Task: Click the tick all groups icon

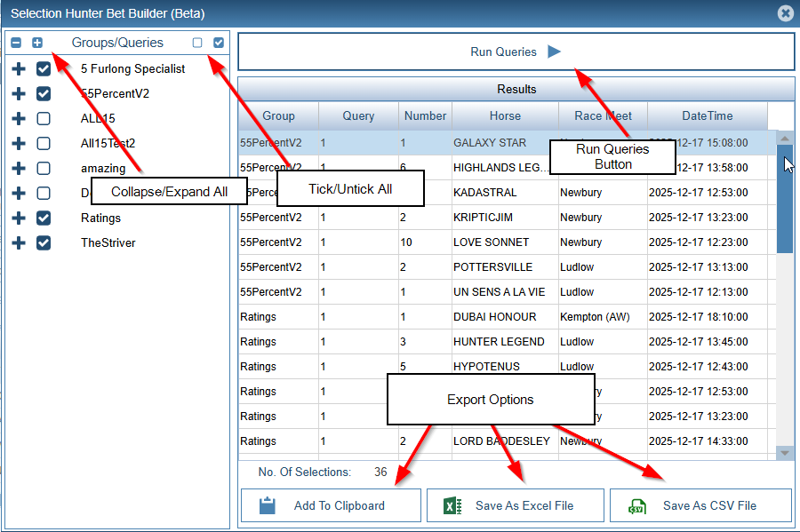Action: coord(219,43)
